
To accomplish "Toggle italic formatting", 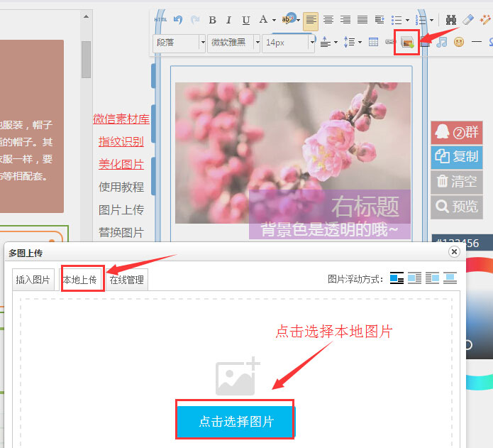I will tap(229, 20).
